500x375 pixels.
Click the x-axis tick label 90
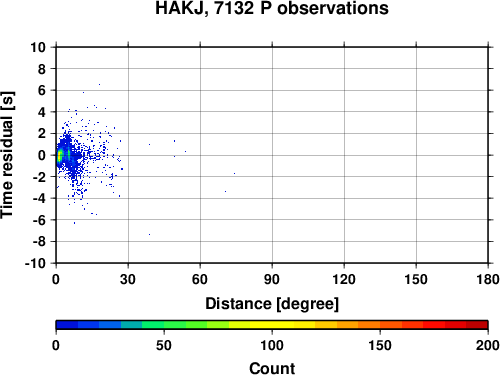point(272,279)
